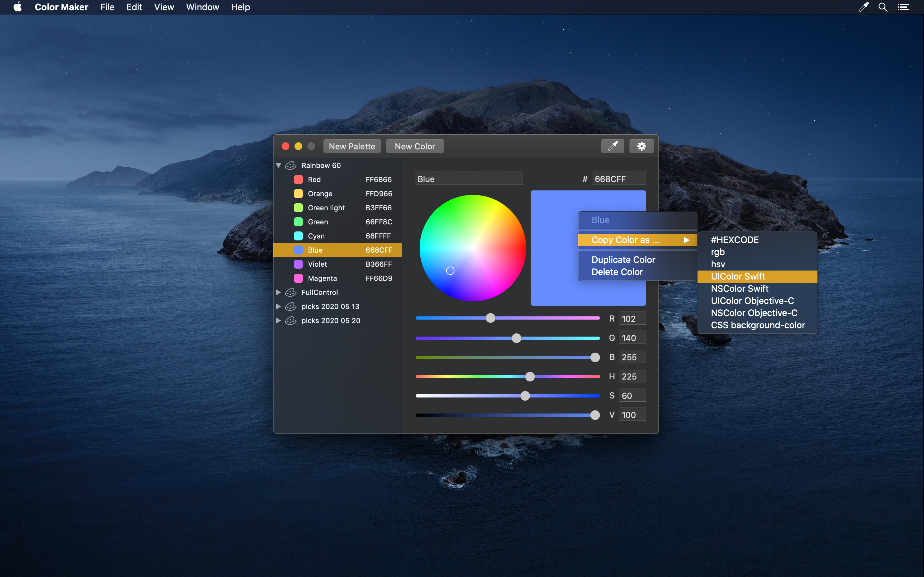The height and width of the screenshot is (577, 924).
Task: Click the eyedropper color picker button in toolbar
Action: click(x=612, y=146)
